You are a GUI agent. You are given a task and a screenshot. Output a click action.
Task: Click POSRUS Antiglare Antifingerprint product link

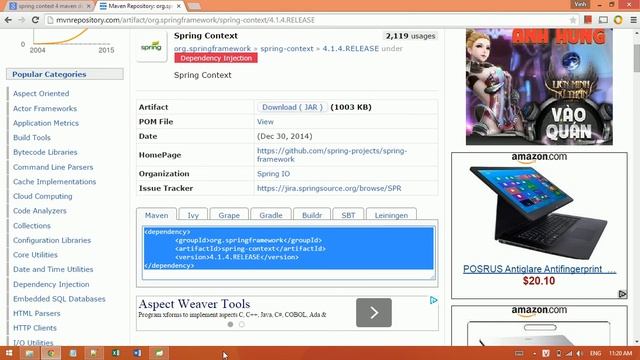[539, 269]
